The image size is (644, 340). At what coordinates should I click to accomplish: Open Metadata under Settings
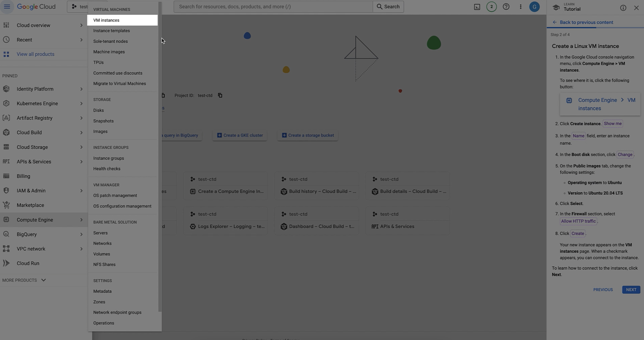(122, 291)
